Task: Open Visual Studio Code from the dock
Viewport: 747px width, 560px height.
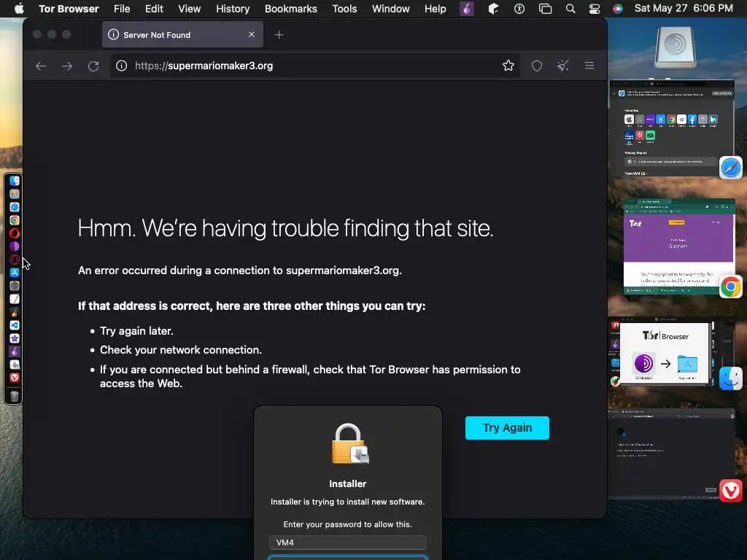Action: pos(15,325)
